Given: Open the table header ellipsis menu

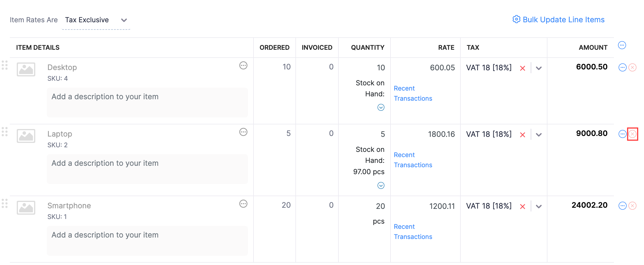Looking at the screenshot, I should click(x=622, y=45).
